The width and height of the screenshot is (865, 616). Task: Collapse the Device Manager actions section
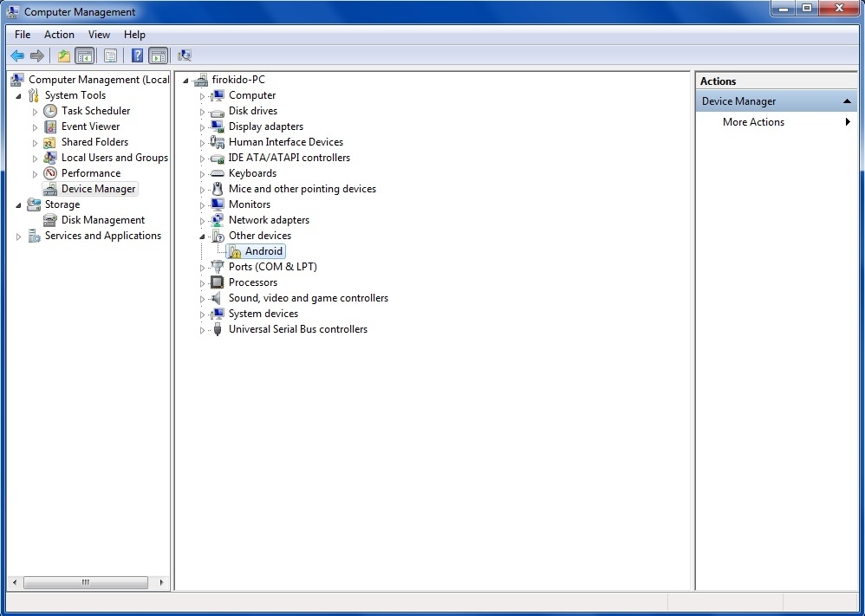coord(847,101)
